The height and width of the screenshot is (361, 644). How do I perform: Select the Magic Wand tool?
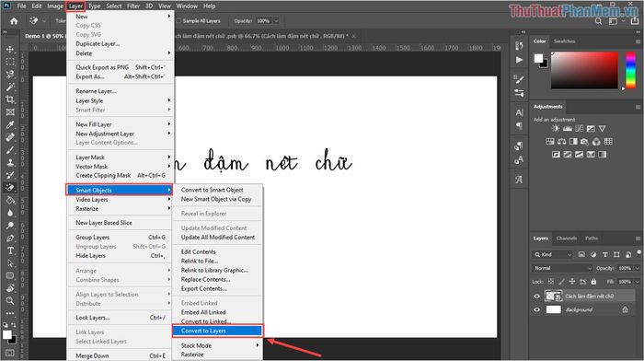10,87
